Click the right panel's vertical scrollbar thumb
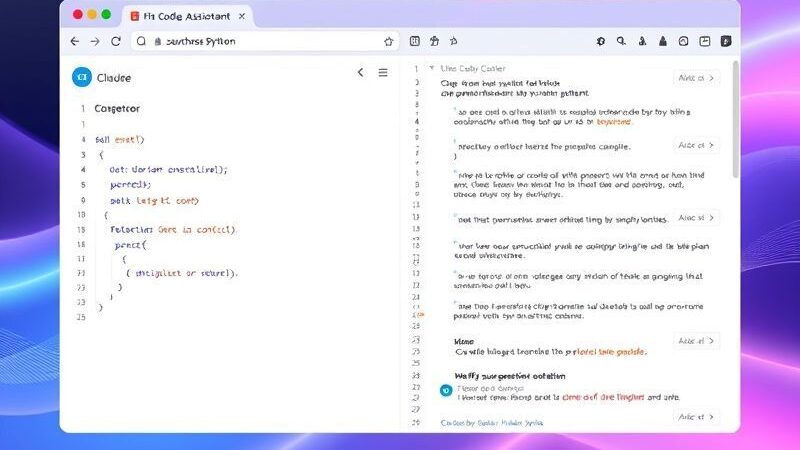 [x=735, y=120]
